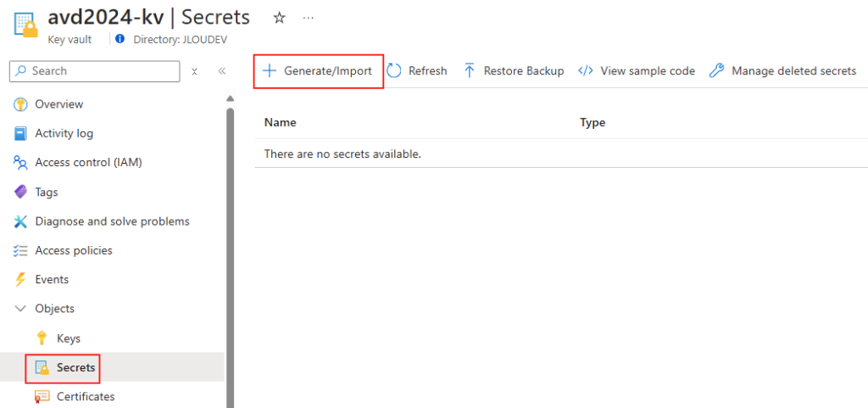Screen dimensions: 868x408
Task: Click the Refresh button label
Action: pyautogui.click(x=428, y=71)
